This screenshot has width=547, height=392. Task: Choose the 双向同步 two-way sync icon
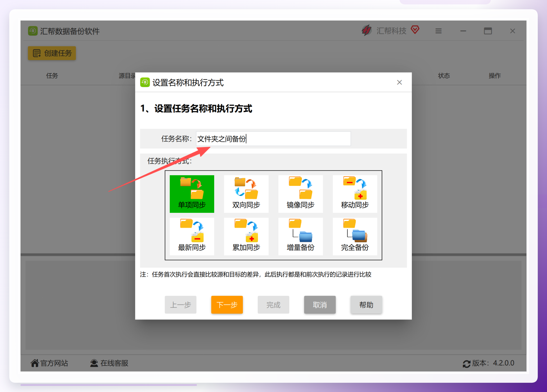coord(246,194)
